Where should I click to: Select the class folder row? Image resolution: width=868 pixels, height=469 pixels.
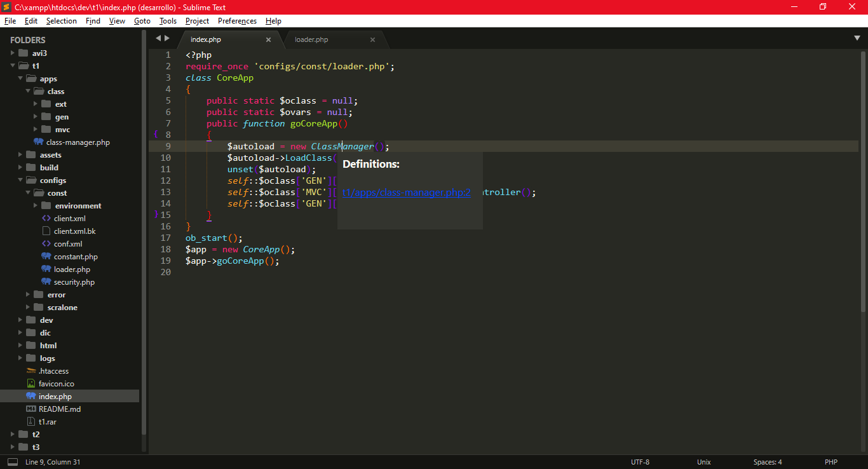70,91
